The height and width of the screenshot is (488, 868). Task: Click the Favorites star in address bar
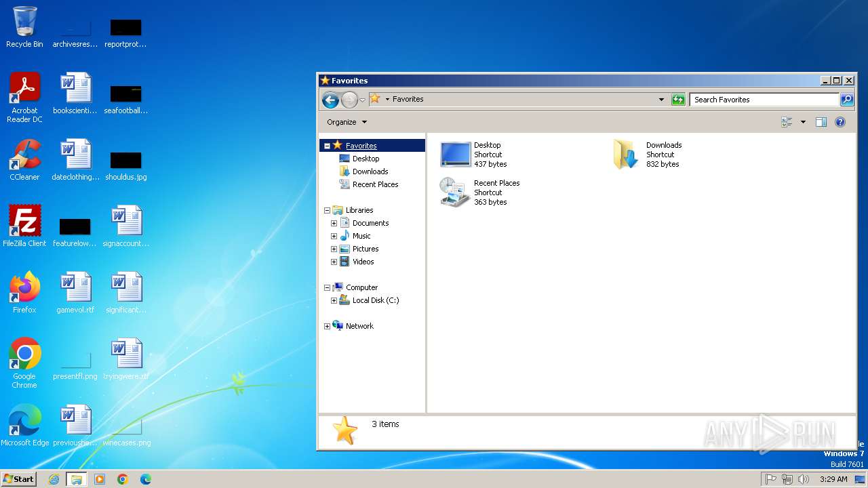(375, 99)
